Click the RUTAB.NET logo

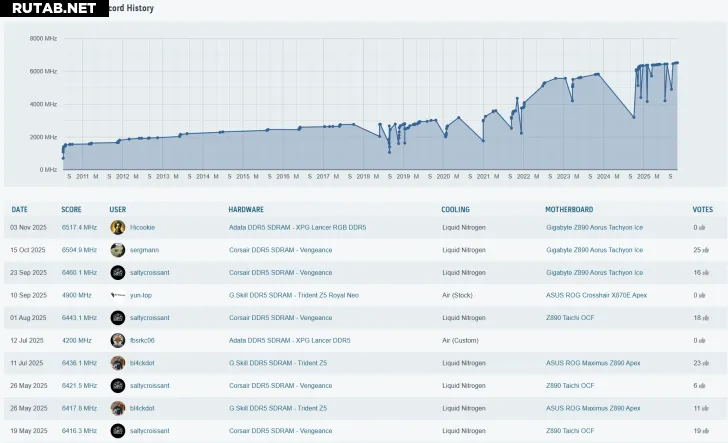[54, 8]
